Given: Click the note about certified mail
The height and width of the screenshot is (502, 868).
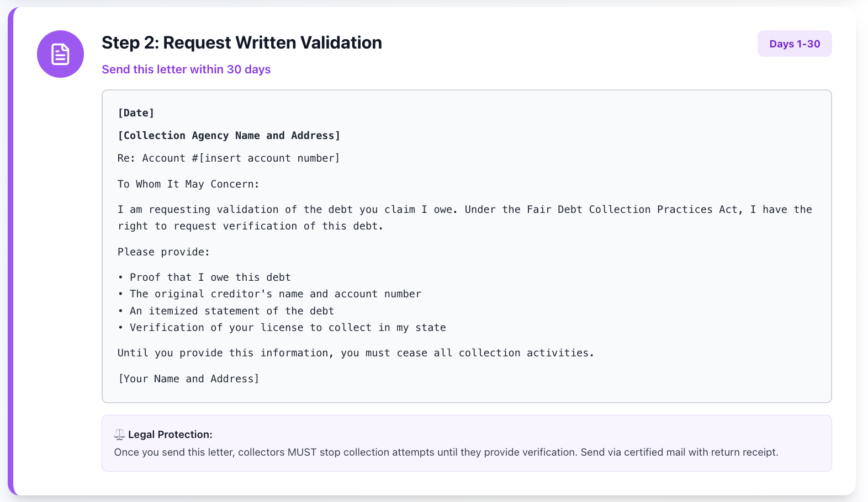Looking at the screenshot, I should (446, 452).
